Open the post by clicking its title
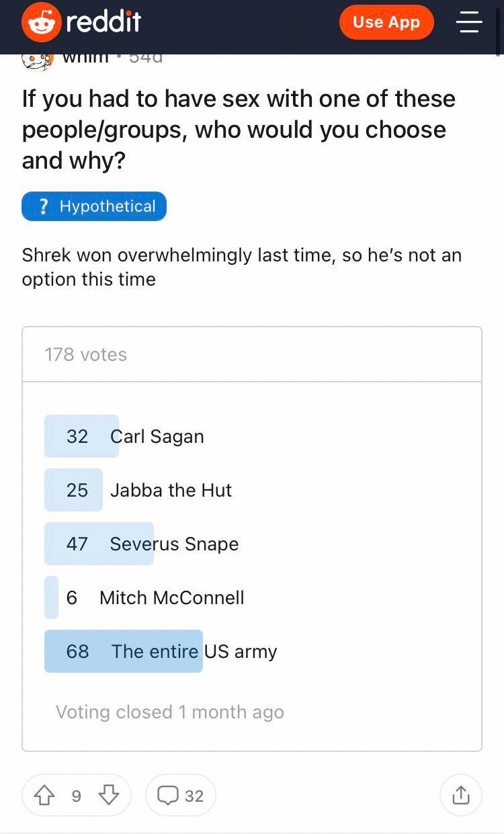 [x=239, y=129]
